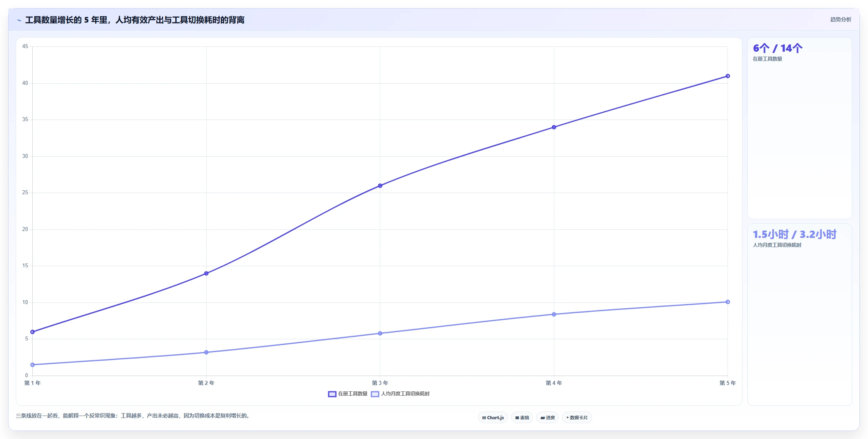
Task: Click 工具切换耗时 data point at 第 3 年
Action: click(380, 333)
